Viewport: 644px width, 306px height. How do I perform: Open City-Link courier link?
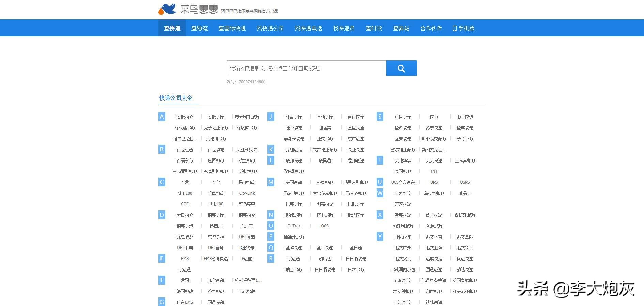247,193
